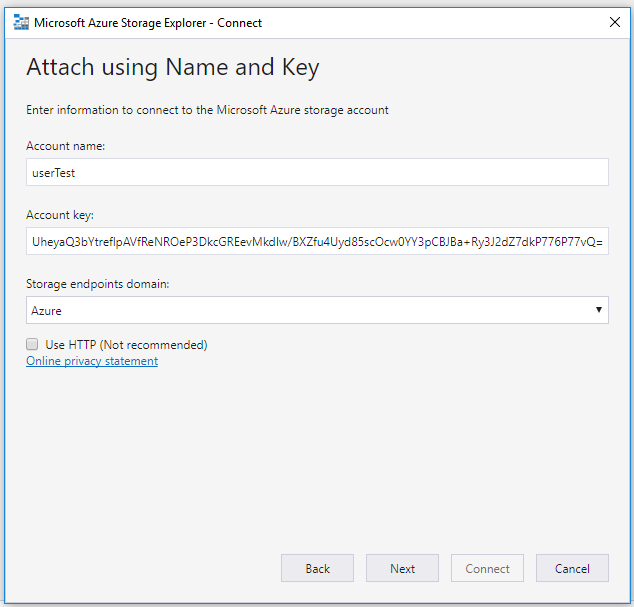Enable the Use HTTP (Not recommended) checkbox
The image size is (634, 607).
click(32, 344)
